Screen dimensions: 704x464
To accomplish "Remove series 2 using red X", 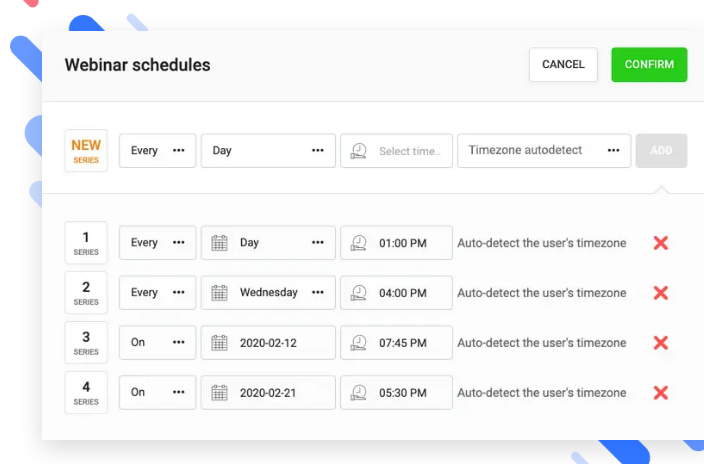I will (660, 293).
